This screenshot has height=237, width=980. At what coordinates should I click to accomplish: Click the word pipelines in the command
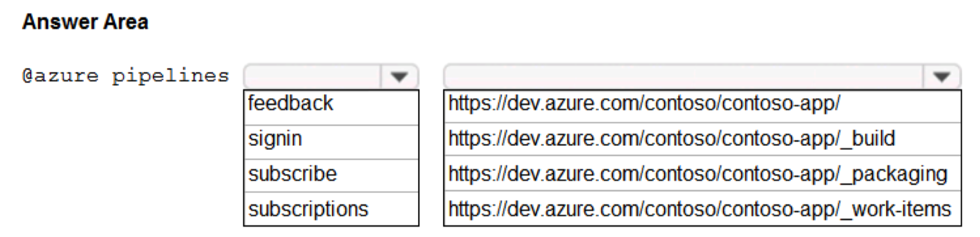pos(171,76)
